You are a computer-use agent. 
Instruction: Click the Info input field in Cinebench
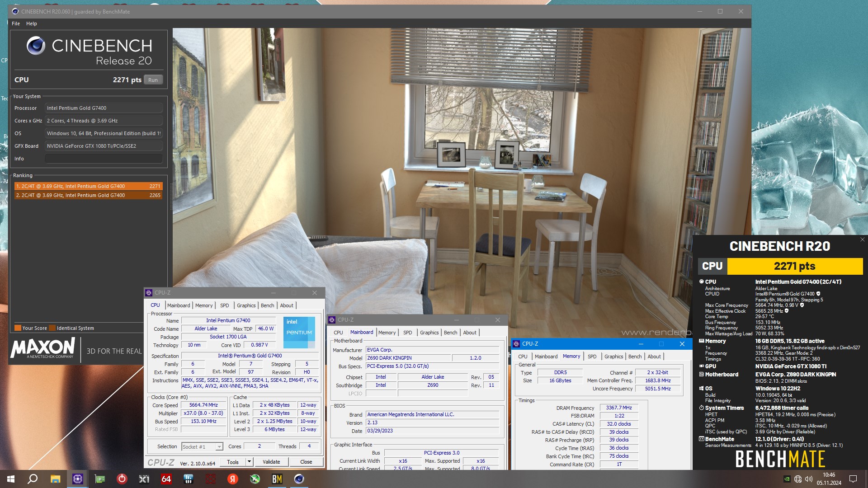tap(104, 159)
